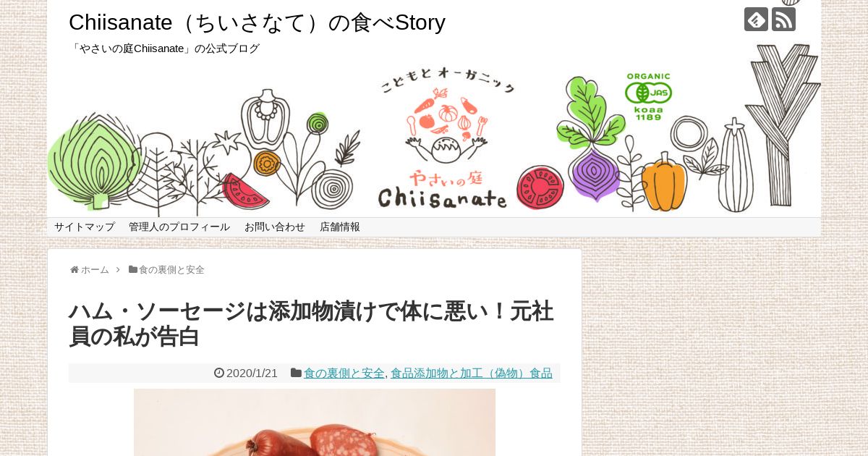Open 食の裏側と安全 breadcrumb link
This screenshot has width=868, height=456.
click(x=171, y=270)
